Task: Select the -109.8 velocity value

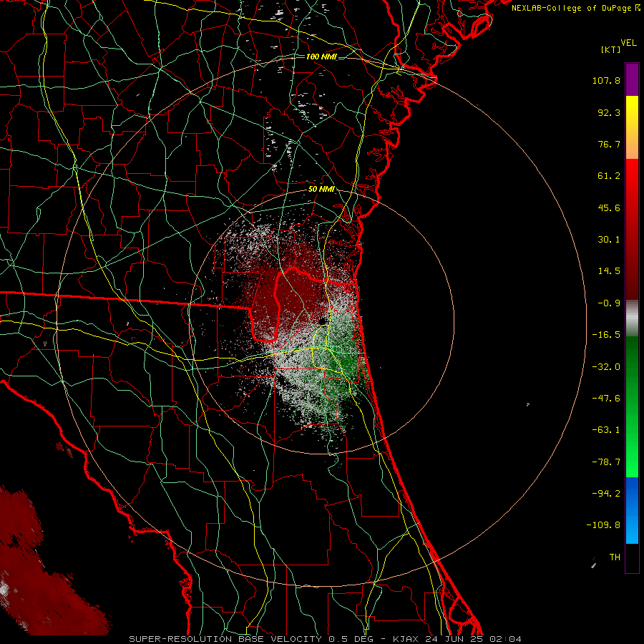Action: tap(603, 525)
